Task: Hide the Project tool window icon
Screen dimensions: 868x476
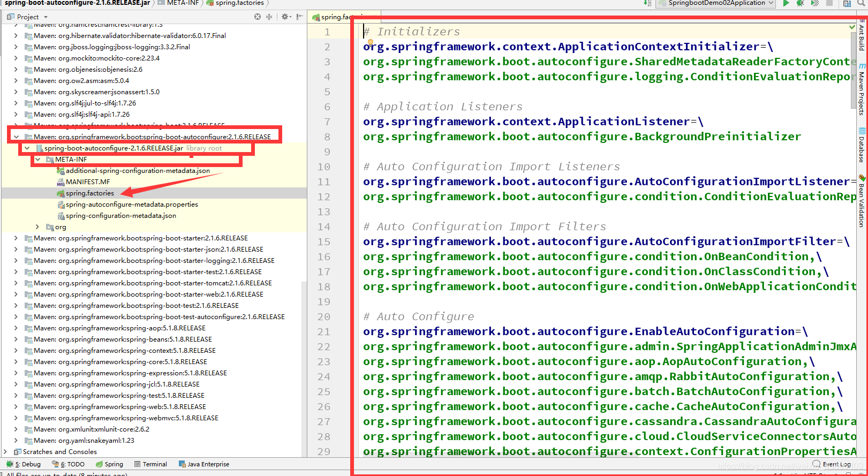Action: 300,17
